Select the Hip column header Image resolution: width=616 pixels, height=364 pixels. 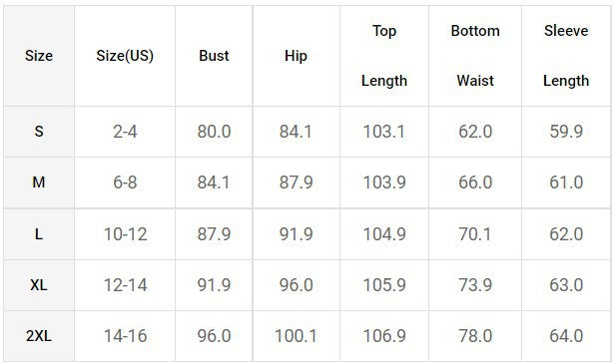(296, 56)
